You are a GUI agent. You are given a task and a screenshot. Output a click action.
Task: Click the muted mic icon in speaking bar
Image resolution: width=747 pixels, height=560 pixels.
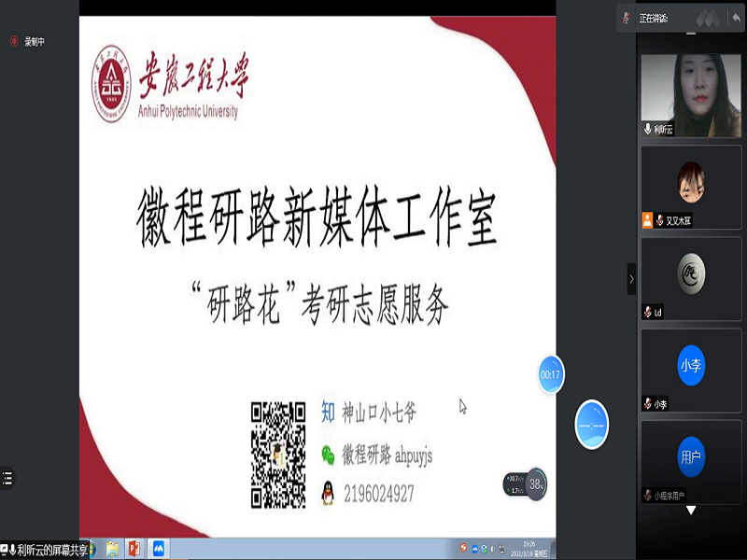[627, 18]
